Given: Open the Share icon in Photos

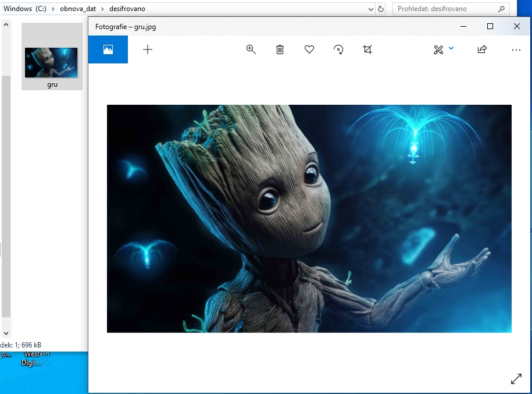Looking at the screenshot, I should [482, 49].
